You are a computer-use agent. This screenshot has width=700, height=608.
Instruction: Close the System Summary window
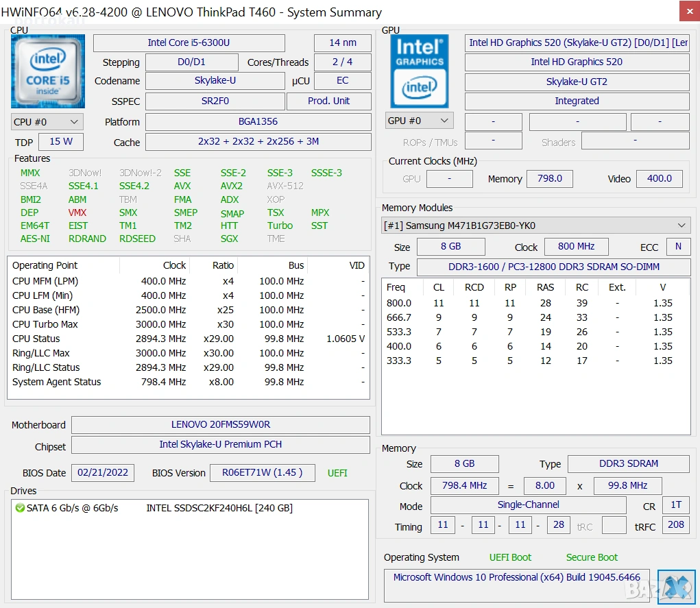click(x=689, y=11)
